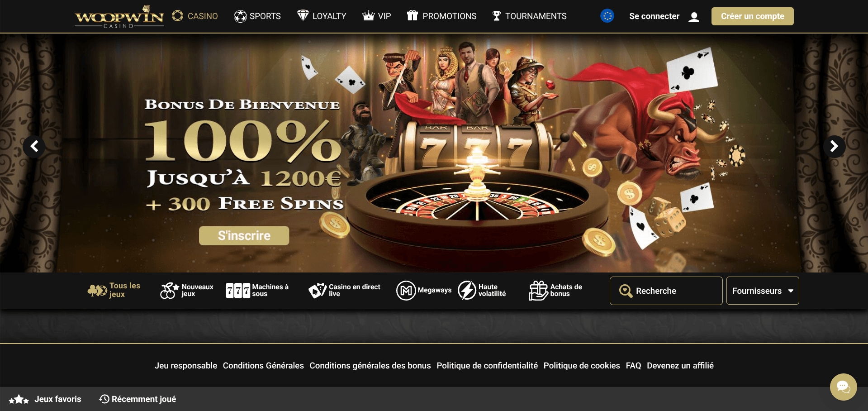This screenshot has width=868, height=411.
Task: Show Nouveaux jeux cherry category
Action: click(x=169, y=291)
